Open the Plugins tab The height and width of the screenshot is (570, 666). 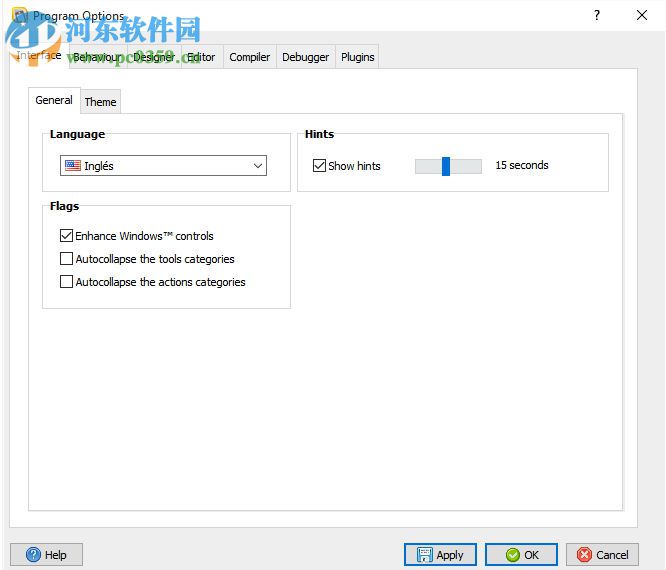point(358,57)
